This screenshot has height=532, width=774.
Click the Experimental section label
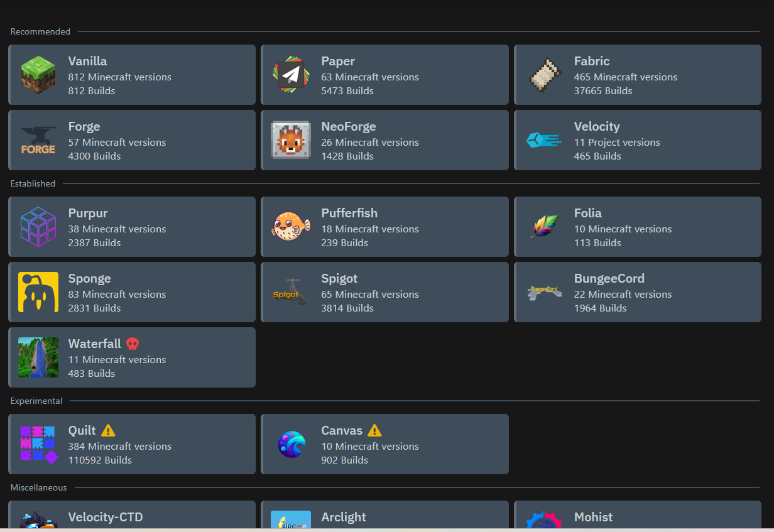tap(36, 401)
